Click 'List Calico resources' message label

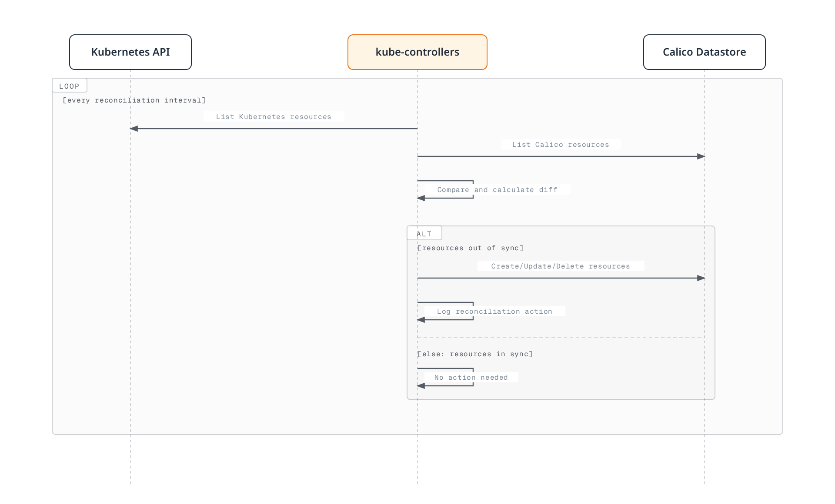(561, 144)
